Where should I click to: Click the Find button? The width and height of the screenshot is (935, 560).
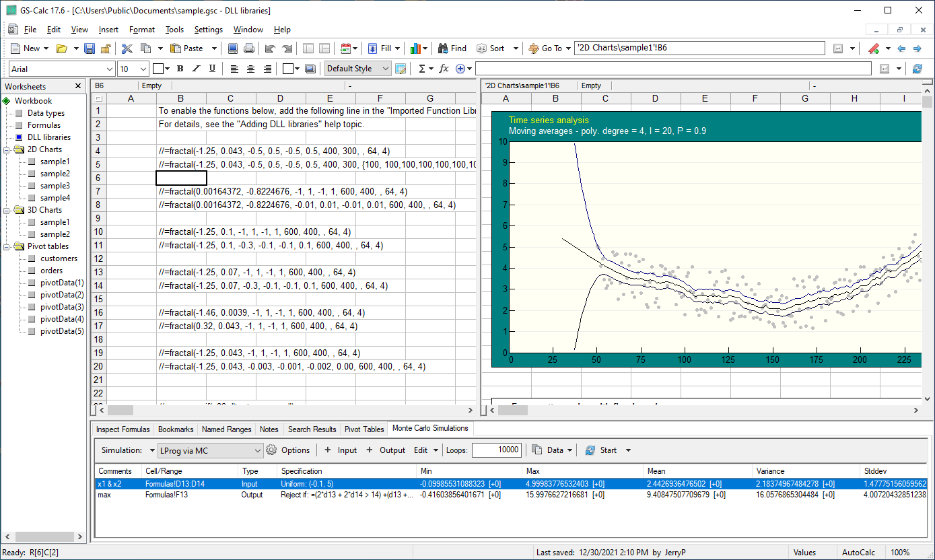click(x=452, y=48)
